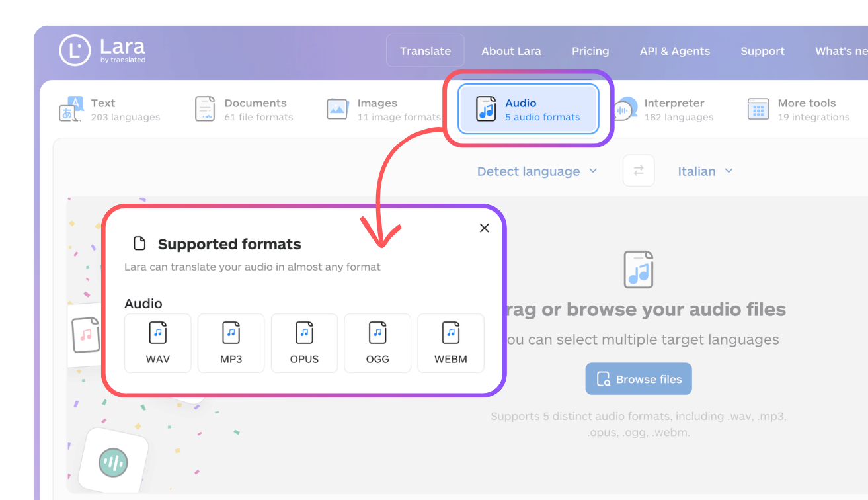Click the OGG audio file icon
Screen dimensions: 868x500
pyautogui.click(x=377, y=333)
